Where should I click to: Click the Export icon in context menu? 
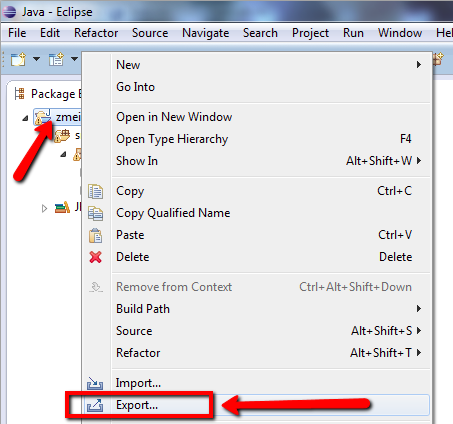pyautogui.click(x=95, y=405)
